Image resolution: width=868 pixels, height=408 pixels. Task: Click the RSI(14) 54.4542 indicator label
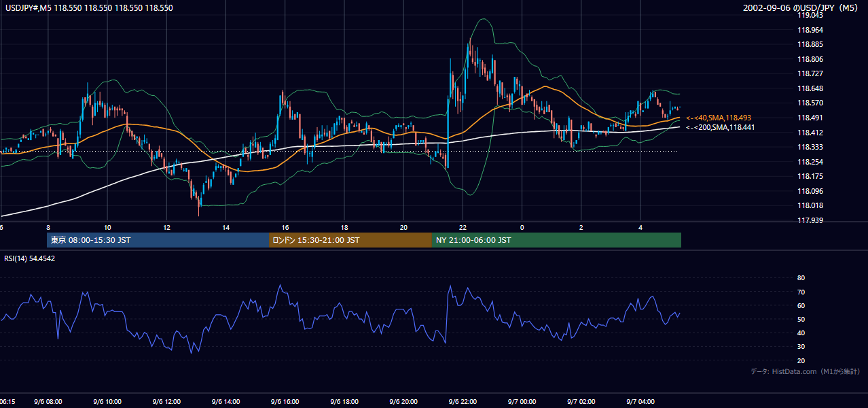(x=29, y=258)
